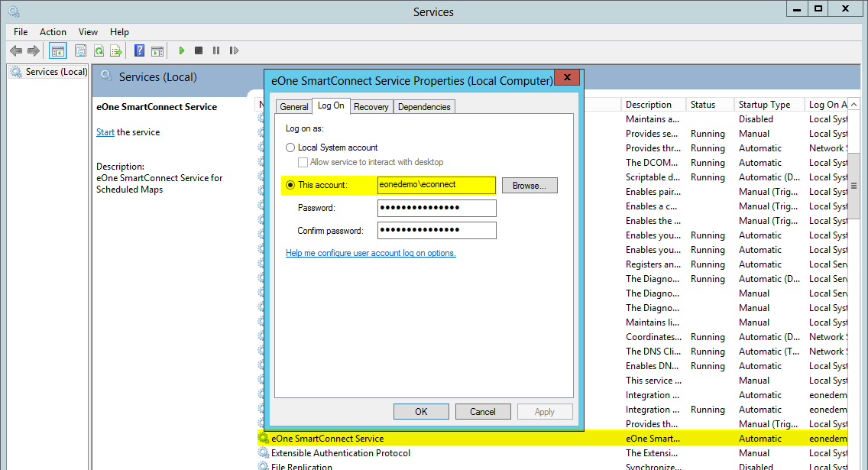This screenshot has width=868, height=470.
Task: Click the 'Registers an...' description cell
Action: 653,264
